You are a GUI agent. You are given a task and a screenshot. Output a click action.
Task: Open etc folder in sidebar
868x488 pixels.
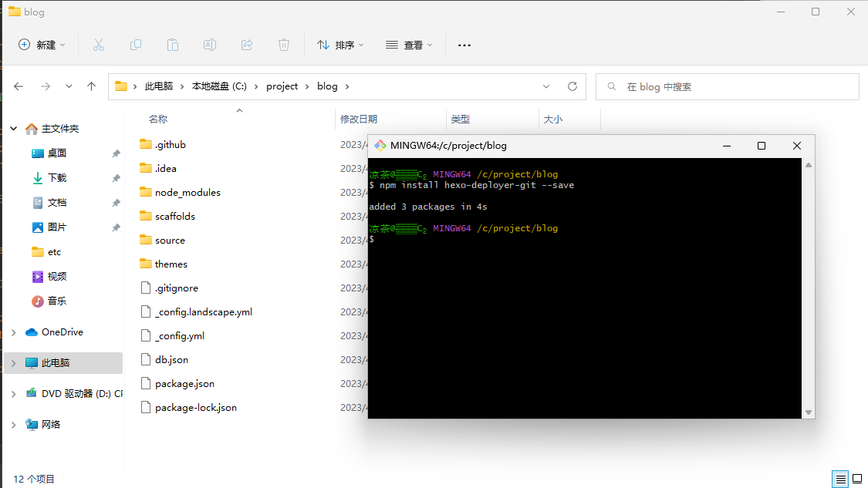(x=46, y=252)
